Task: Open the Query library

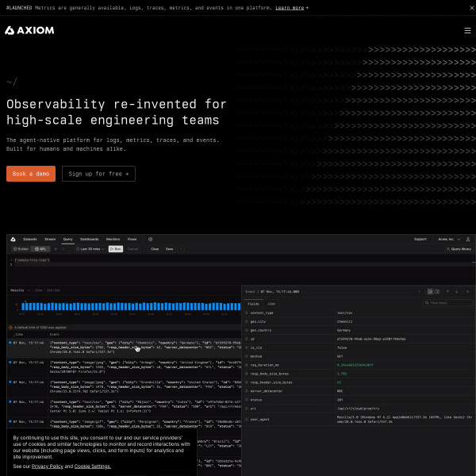Action: 459,249
